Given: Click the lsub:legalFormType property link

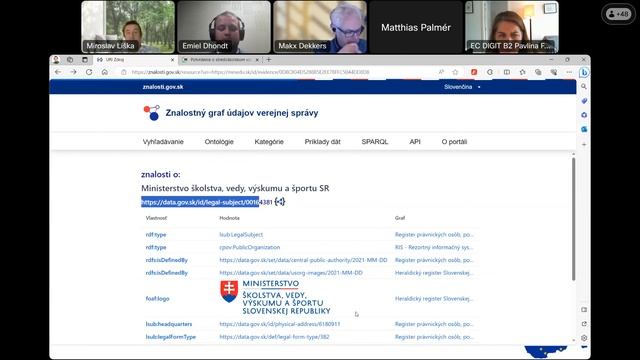Looking at the screenshot, I should click(x=171, y=337).
